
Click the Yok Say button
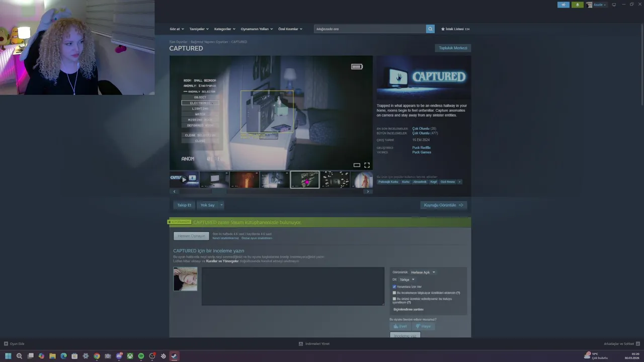(207, 205)
